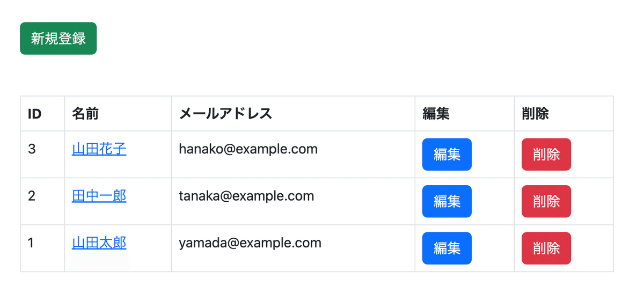This screenshot has height=308, width=644.
Task: Select the 編集 column header
Action: [465, 113]
